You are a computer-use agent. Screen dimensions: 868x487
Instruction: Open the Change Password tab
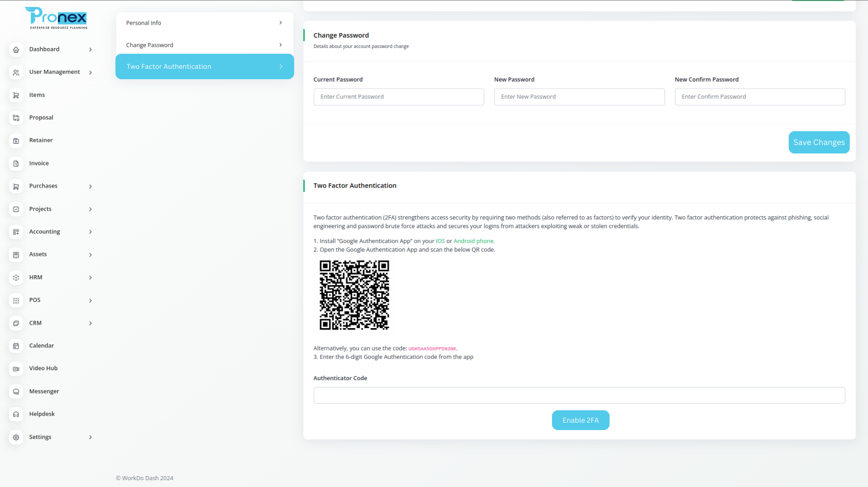coord(204,45)
